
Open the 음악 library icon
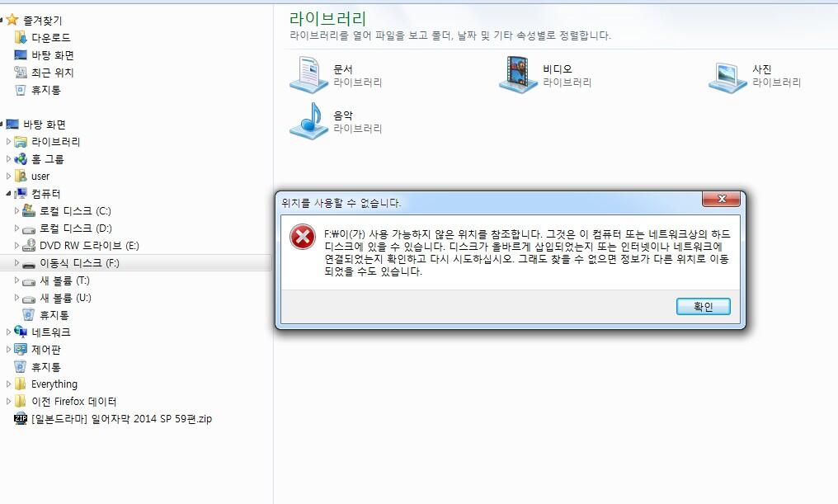(309, 120)
